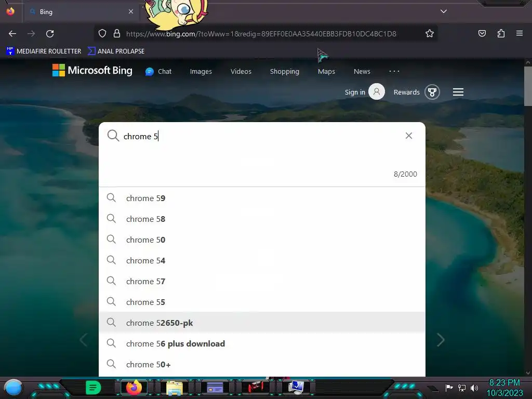Select suggestion 'chrome 56 plus download'
Viewport: 532px width, 399px height.
pyautogui.click(x=262, y=344)
